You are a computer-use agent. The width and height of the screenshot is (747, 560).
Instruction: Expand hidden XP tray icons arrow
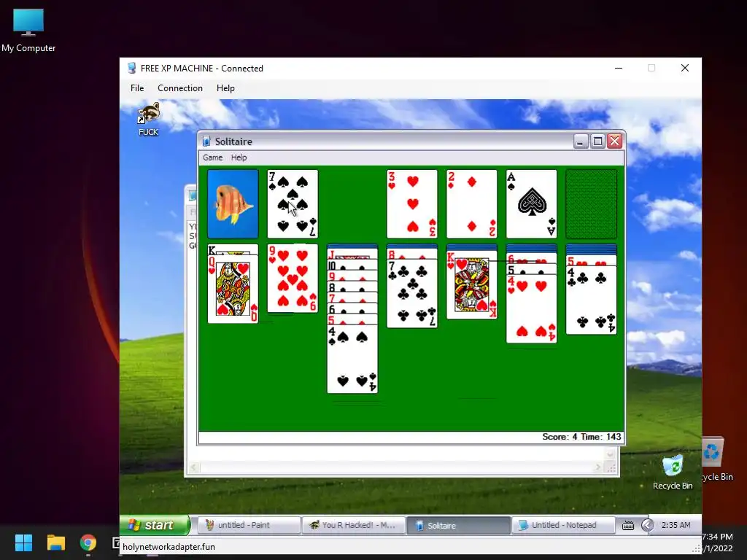[x=648, y=525]
